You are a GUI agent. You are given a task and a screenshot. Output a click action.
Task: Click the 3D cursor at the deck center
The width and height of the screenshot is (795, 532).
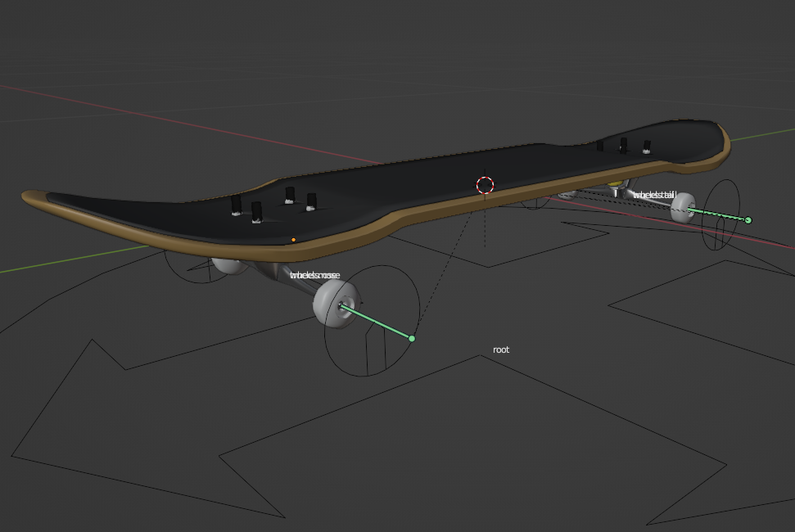[484, 187]
